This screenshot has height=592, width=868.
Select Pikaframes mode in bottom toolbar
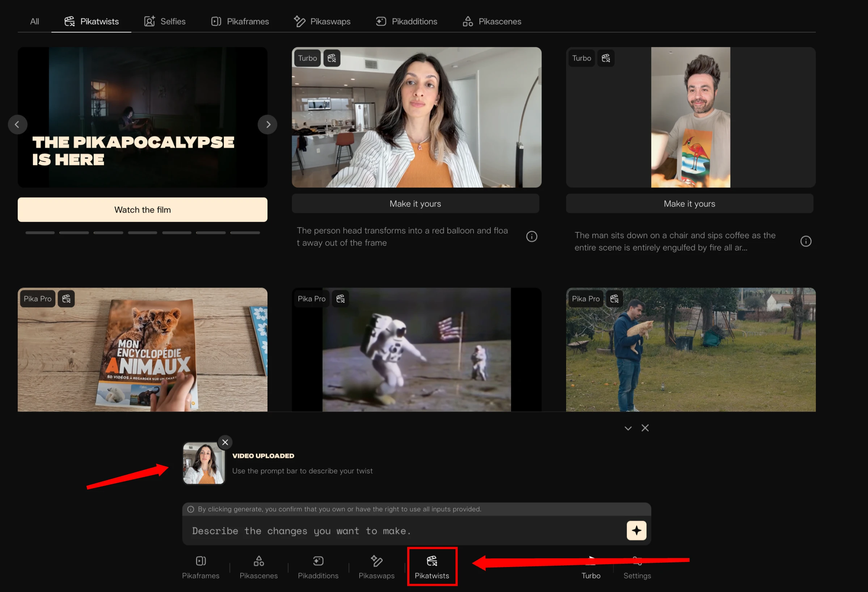pyautogui.click(x=201, y=567)
